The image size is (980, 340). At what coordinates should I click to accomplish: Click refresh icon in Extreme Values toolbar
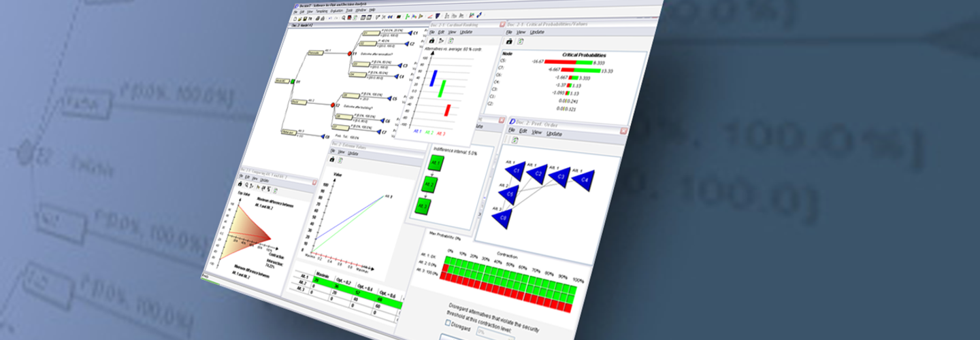point(340,160)
